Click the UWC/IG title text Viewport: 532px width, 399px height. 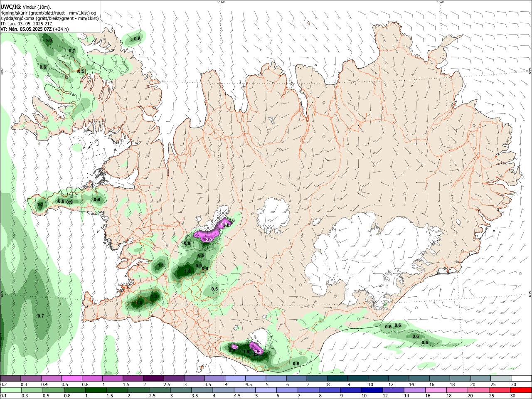pyautogui.click(x=10, y=7)
